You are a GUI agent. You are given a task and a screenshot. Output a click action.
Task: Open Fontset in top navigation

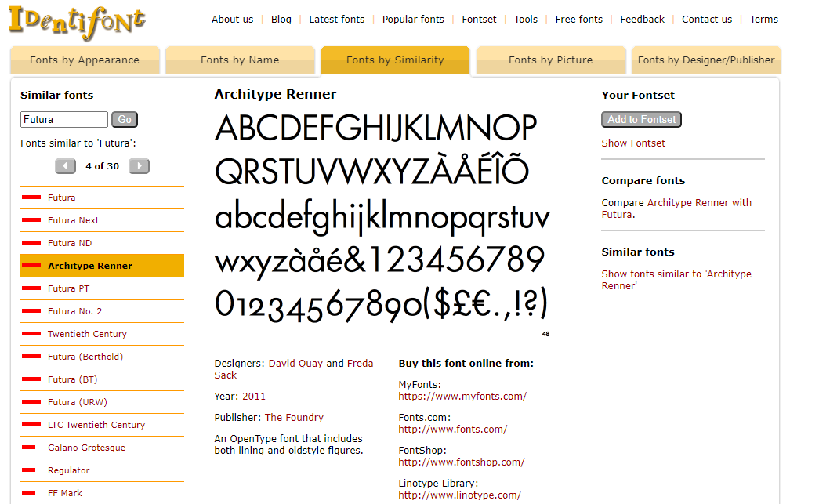point(479,20)
